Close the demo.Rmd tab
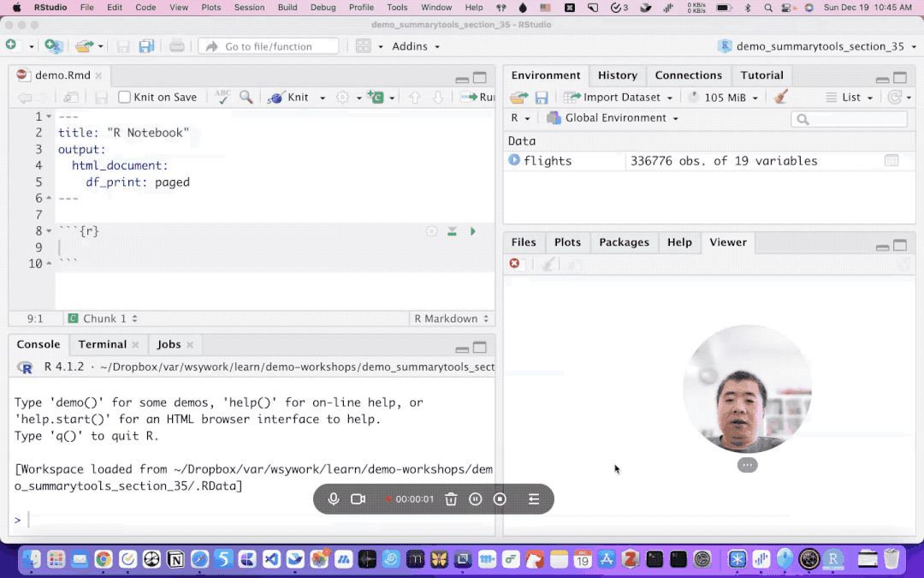 98,75
